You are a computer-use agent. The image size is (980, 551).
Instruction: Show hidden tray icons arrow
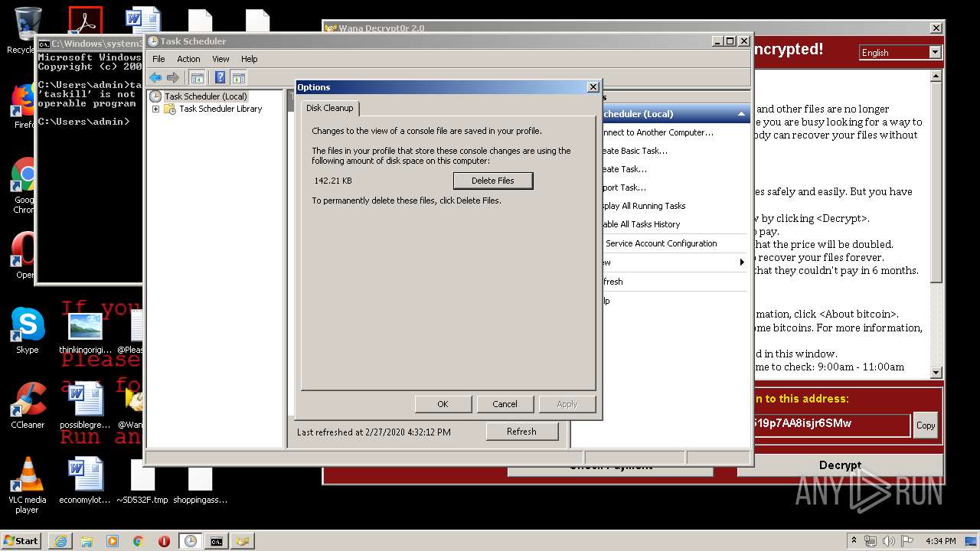[x=854, y=540]
